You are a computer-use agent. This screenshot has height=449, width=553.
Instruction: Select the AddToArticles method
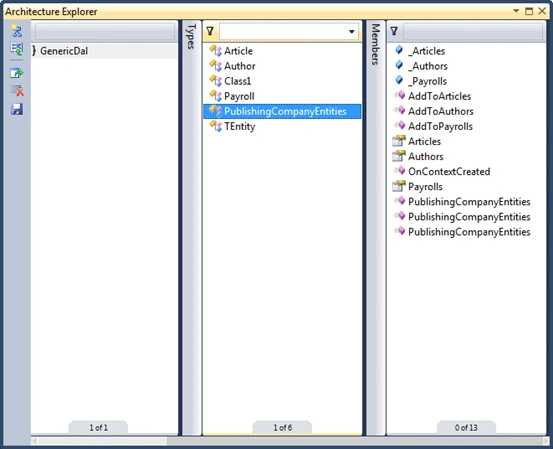[x=439, y=96]
